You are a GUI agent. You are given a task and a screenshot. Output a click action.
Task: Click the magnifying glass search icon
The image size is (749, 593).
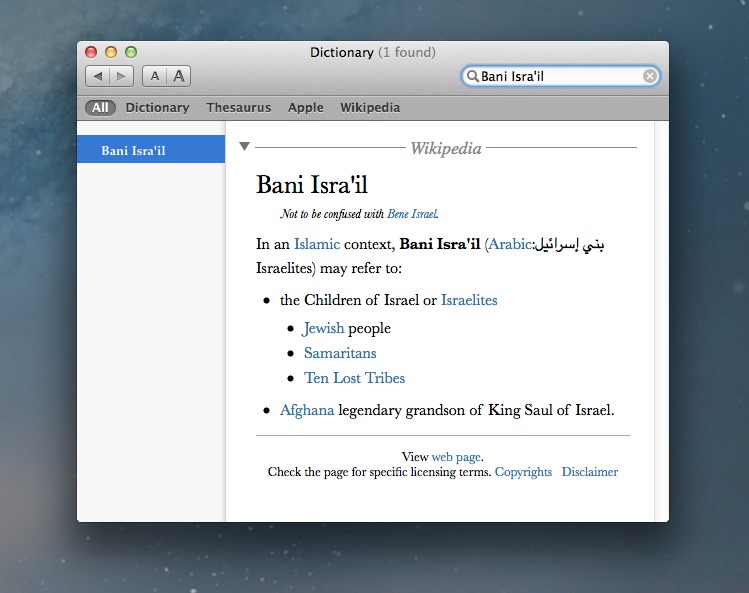click(x=472, y=76)
